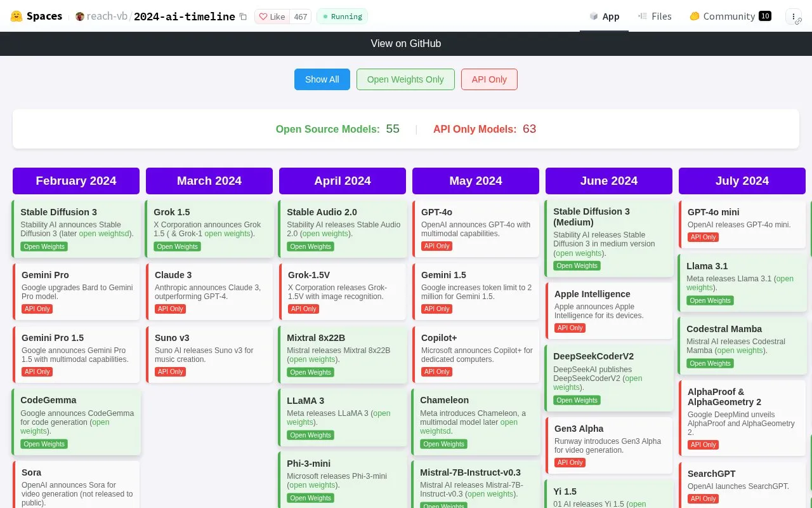This screenshot has width=812, height=508.
Task: Open the three-dot more options menu
Action: click(794, 17)
